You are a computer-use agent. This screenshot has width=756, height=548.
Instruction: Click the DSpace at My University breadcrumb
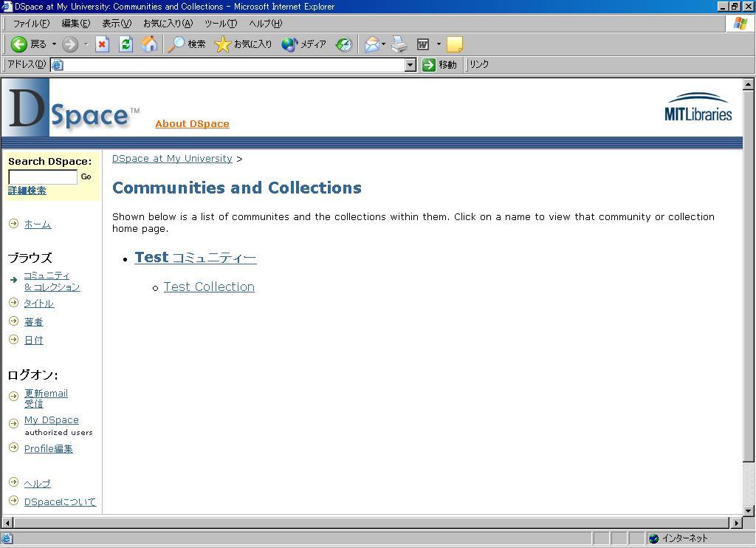[x=172, y=158]
